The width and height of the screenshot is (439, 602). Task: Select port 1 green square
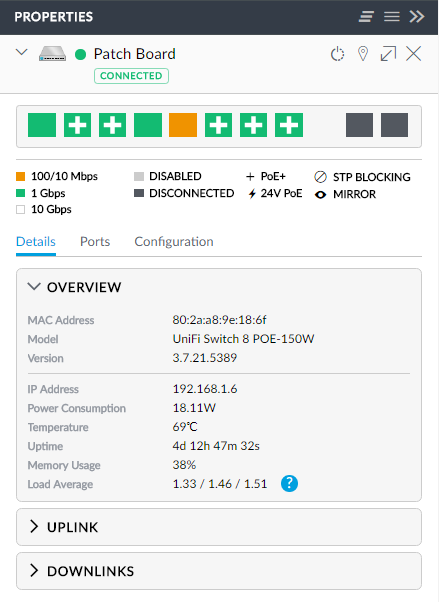click(x=42, y=125)
